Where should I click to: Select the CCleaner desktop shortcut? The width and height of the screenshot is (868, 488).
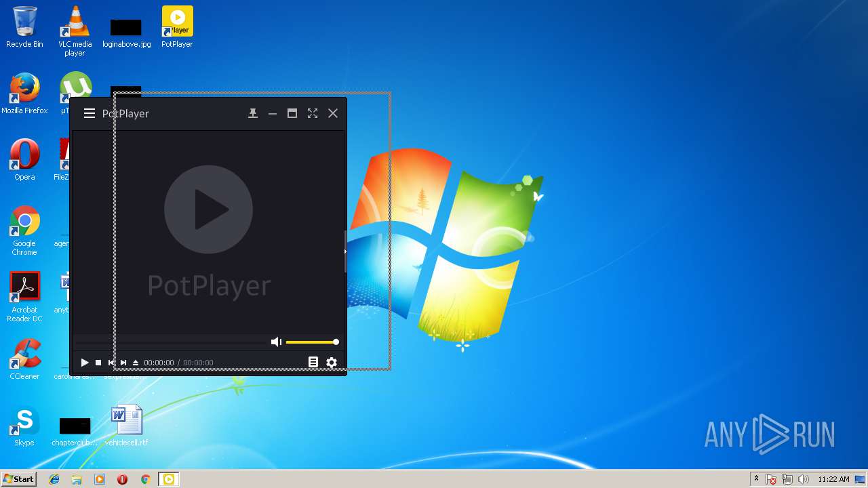(x=24, y=359)
